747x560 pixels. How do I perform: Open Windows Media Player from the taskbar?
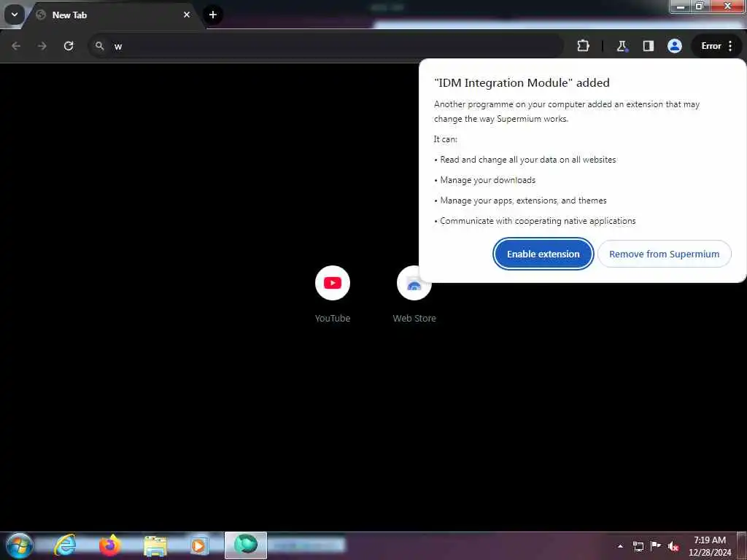coord(198,545)
